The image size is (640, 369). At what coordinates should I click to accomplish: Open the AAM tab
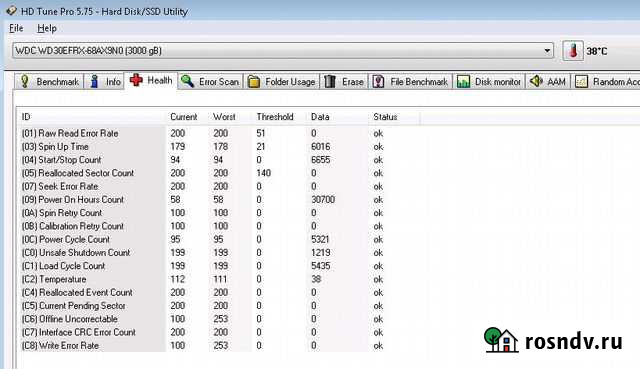coord(548,82)
